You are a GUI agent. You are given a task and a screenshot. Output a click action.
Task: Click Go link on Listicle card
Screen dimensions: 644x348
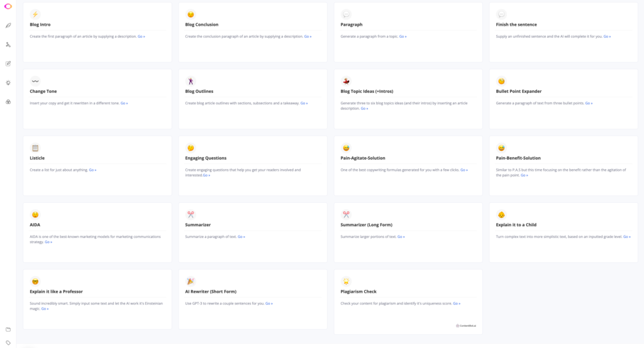pos(93,170)
